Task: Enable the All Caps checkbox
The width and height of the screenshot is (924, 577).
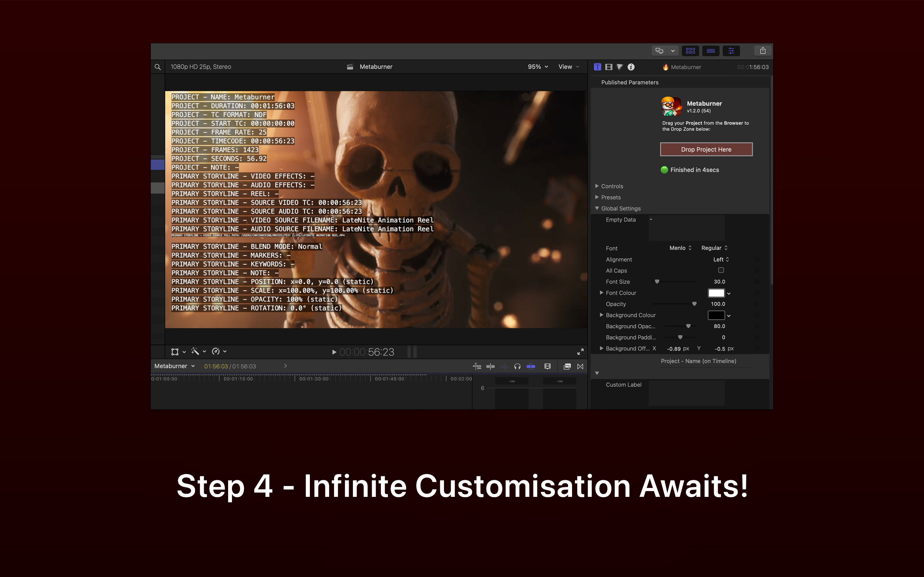Action: click(721, 270)
